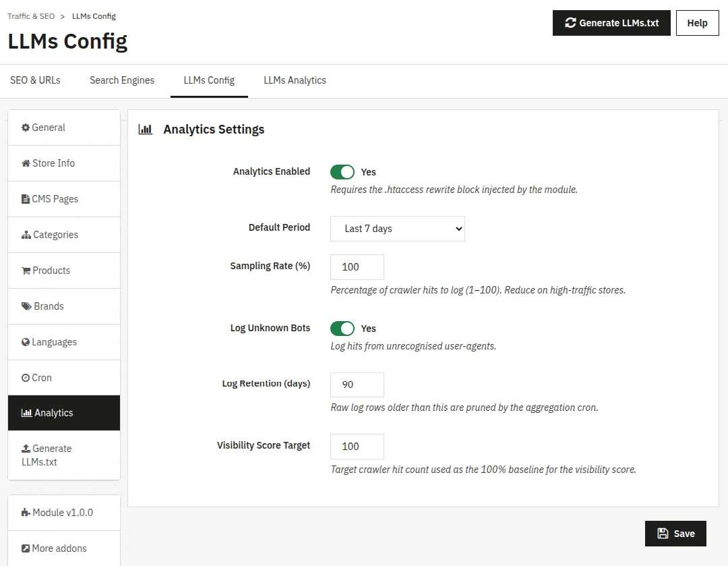Image resolution: width=728 pixels, height=566 pixels.
Task: Focus the Sampling Rate (%) field
Action: coord(357,267)
